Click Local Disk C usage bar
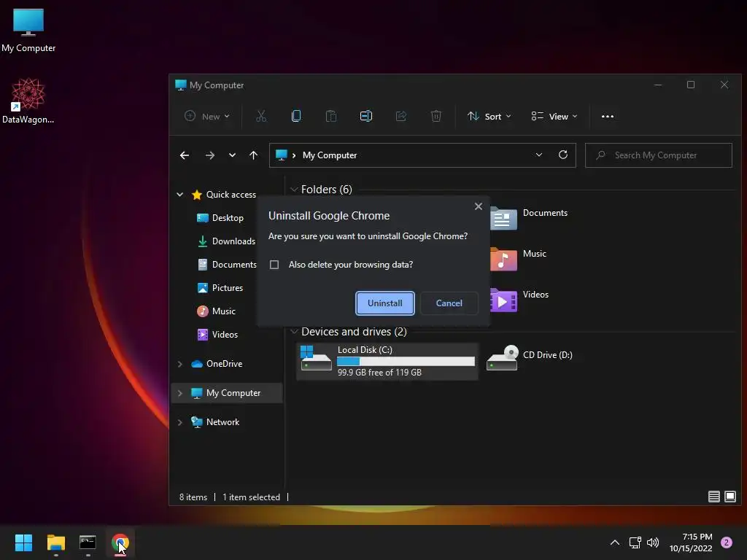The image size is (747, 560). [406, 362]
